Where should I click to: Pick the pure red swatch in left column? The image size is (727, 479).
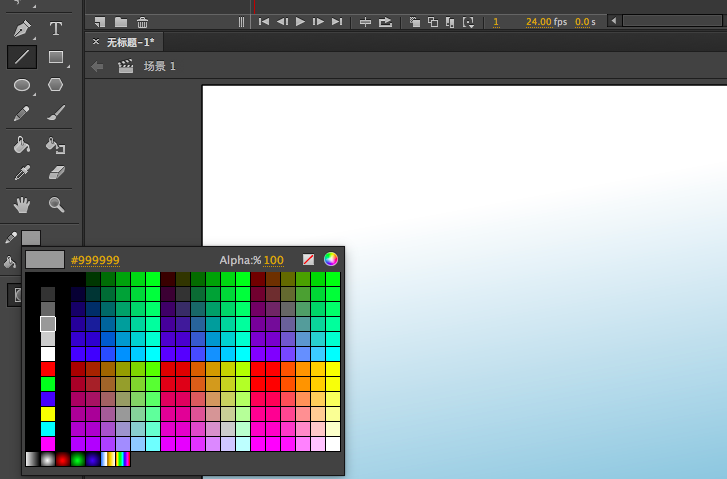48,369
